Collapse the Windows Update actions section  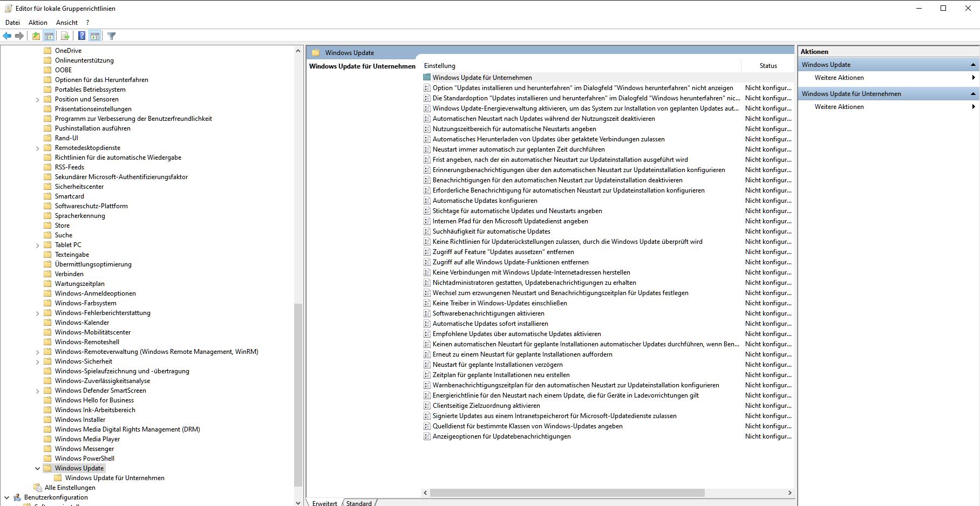click(x=973, y=65)
